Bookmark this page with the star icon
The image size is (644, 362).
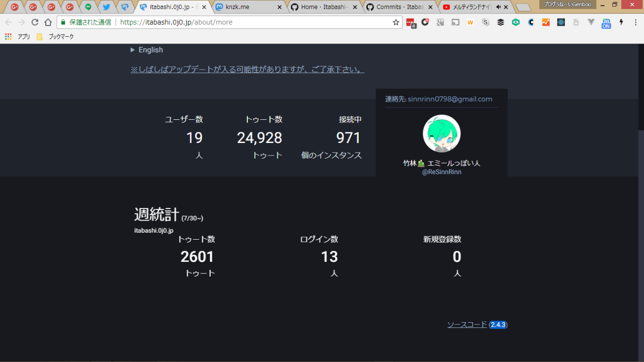[x=396, y=22]
